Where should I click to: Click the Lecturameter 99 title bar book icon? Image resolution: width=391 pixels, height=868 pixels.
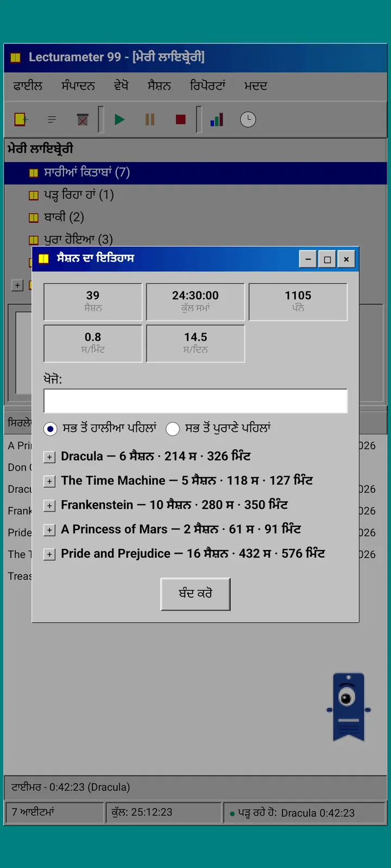coord(16,57)
